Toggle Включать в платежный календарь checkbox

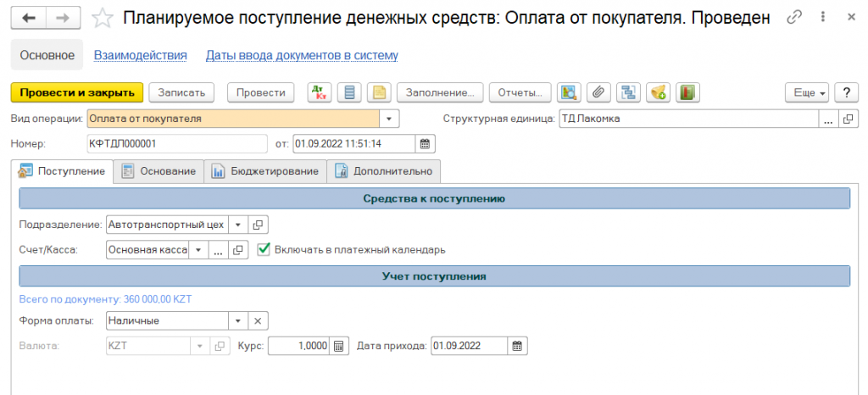pos(264,249)
